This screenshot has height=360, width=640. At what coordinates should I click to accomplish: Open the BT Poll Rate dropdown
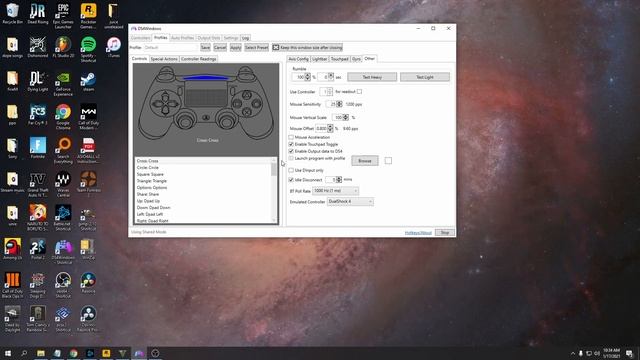[336, 191]
